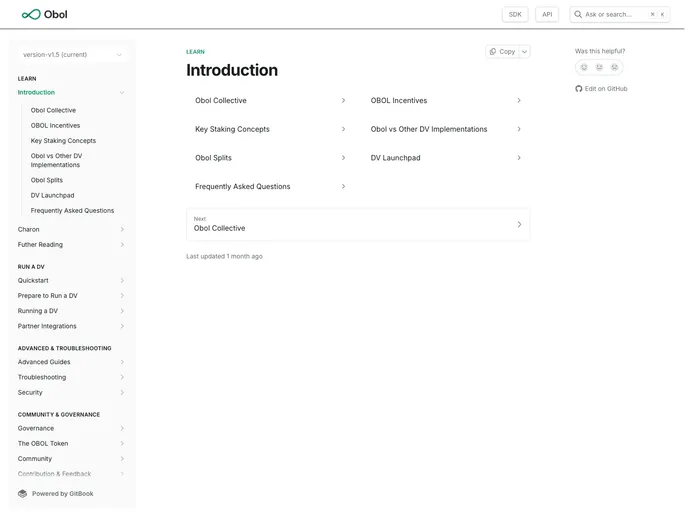Open Key Staking Concepts content card
Screen dimensions: 688x512
click(270, 129)
